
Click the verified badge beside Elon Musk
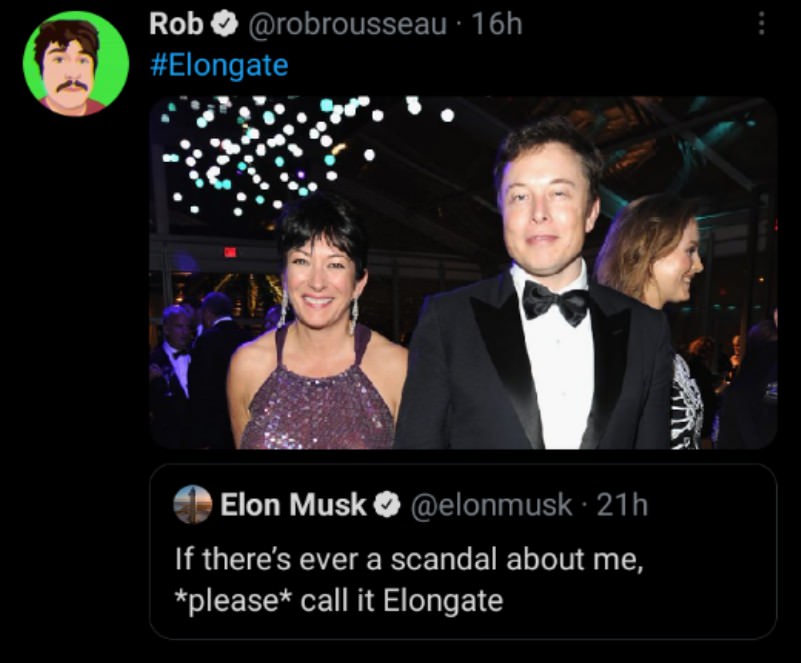pos(385,506)
